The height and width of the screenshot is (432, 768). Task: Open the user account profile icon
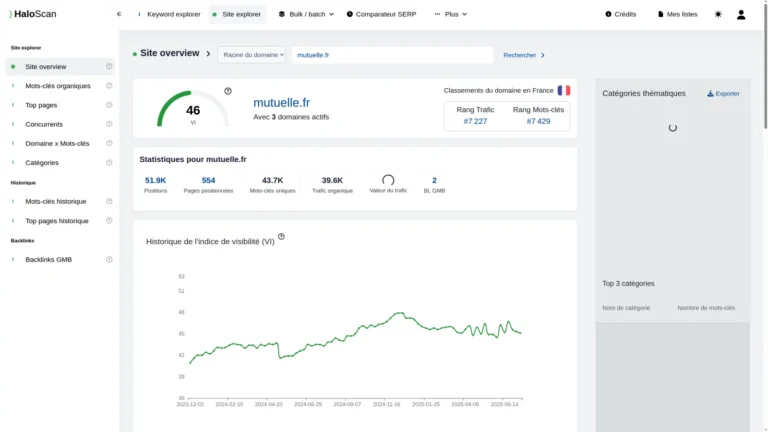tap(741, 15)
